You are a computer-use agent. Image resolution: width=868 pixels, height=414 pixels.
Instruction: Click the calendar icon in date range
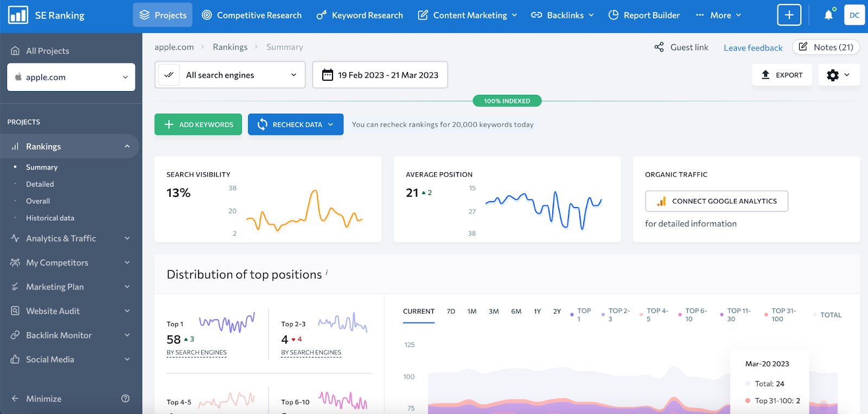click(327, 75)
